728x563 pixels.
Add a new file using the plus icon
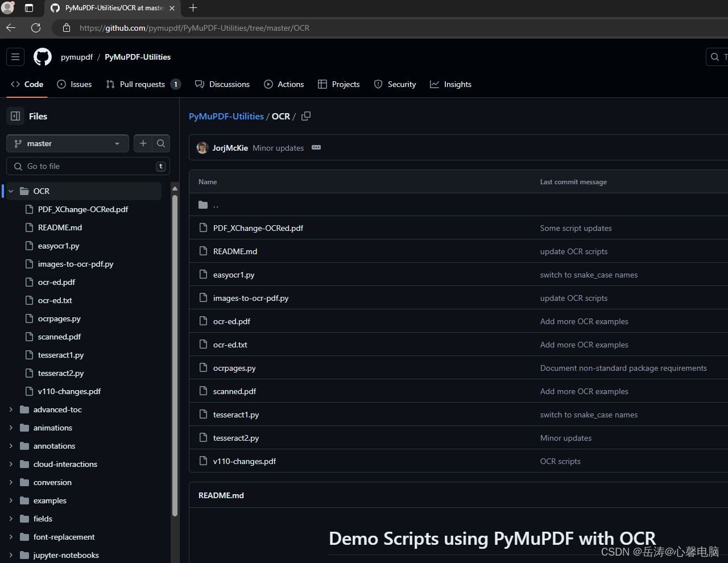pos(143,143)
